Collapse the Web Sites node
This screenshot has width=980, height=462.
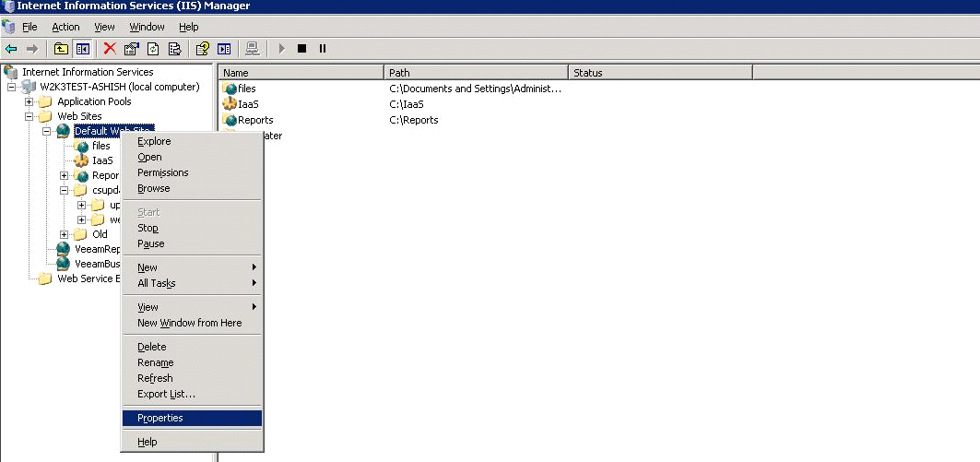coord(29,116)
